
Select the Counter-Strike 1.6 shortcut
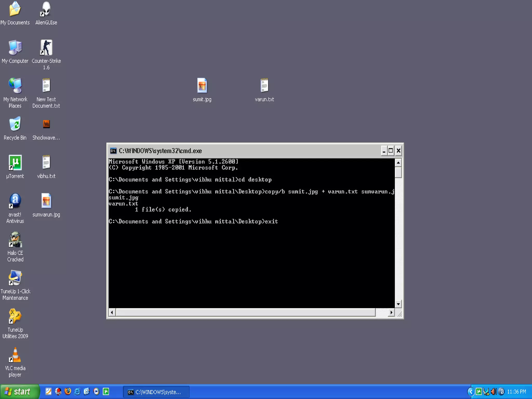tap(46, 48)
